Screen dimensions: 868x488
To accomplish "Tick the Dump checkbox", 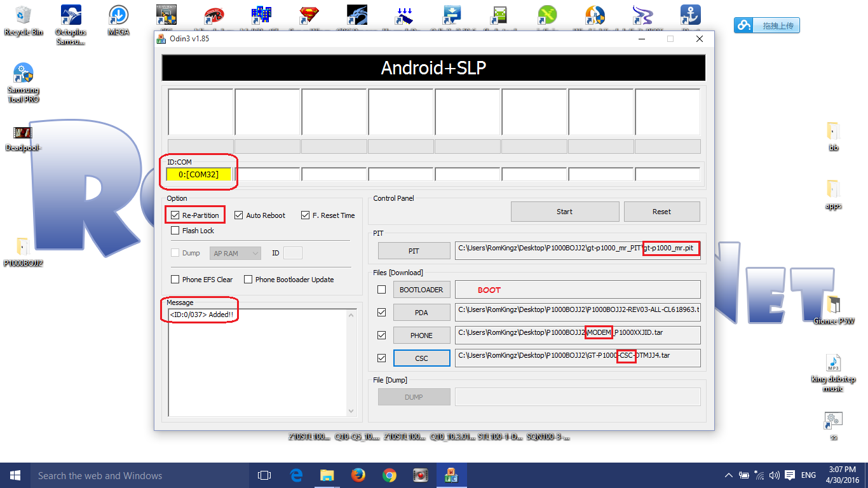I will [x=175, y=253].
